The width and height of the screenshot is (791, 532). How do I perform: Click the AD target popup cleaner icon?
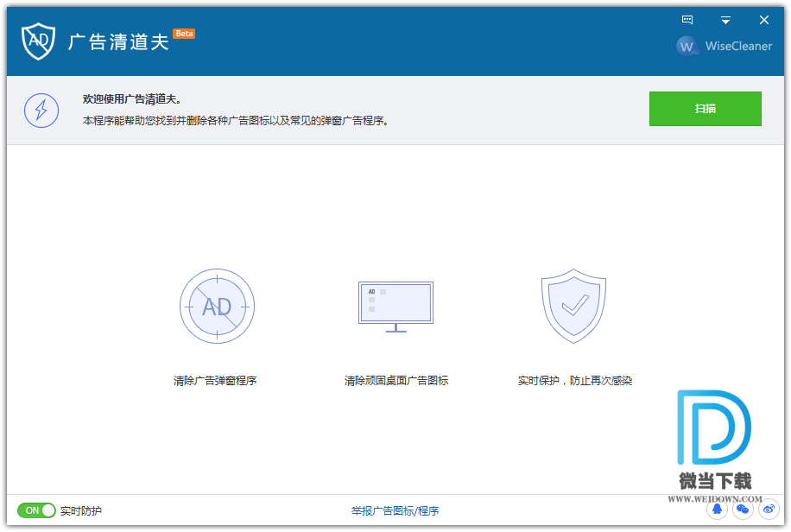pos(217,307)
